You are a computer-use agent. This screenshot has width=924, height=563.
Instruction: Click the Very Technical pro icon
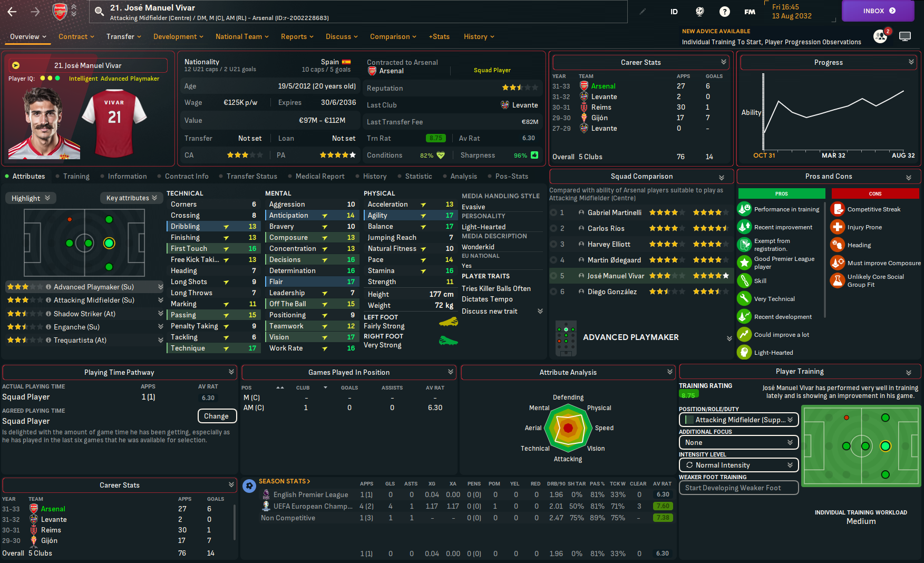pyautogui.click(x=744, y=299)
